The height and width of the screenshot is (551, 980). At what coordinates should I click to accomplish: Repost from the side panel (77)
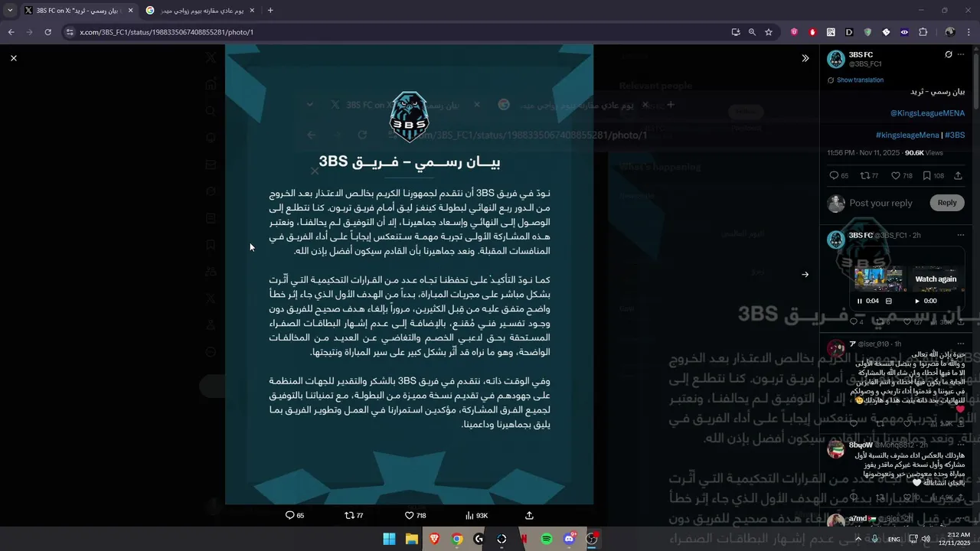click(x=864, y=176)
